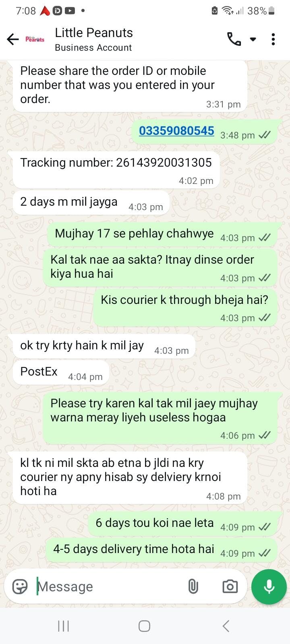Open the camera from message bar
Screen dimensions: 290x644
click(x=230, y=586)
